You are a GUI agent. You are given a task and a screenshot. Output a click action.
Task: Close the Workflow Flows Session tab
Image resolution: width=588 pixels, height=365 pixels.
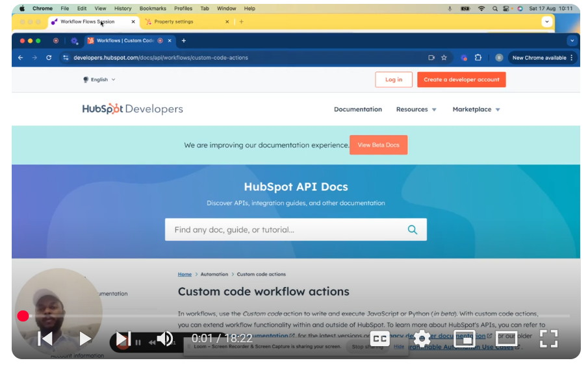(133, 21)
